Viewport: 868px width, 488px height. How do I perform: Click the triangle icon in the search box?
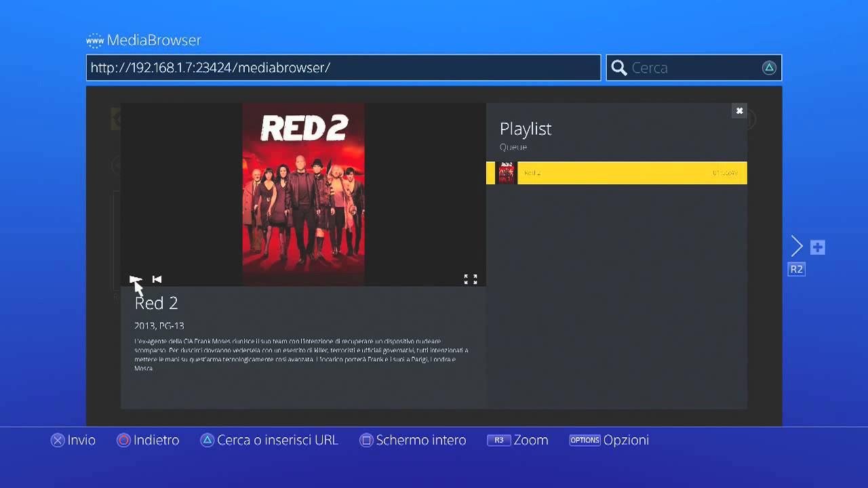[769, 68]
